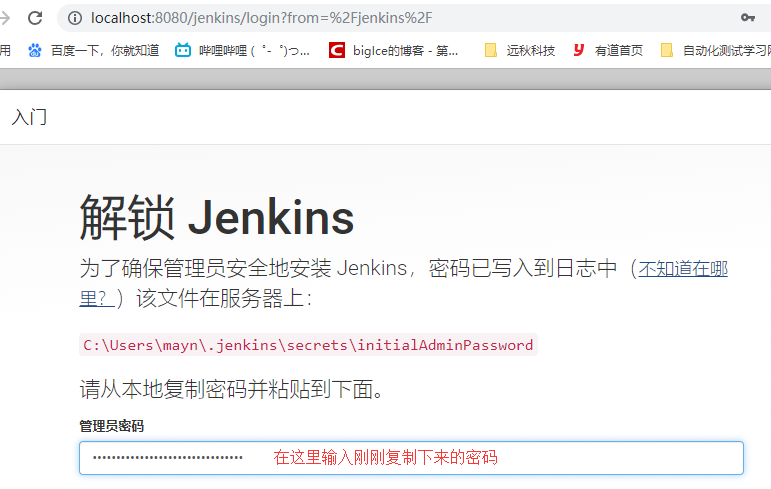
Task: Click the yellow folder icon beside 远秋科技
Action: point(491,50)
